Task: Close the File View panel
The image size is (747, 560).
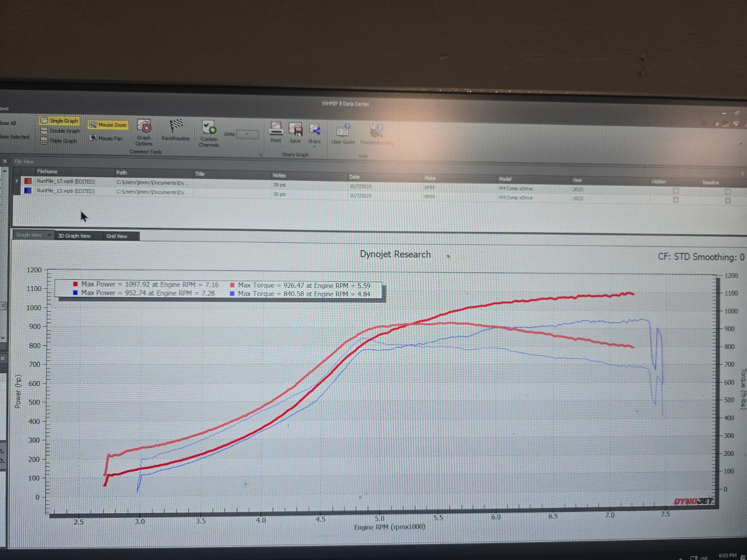Action: (5, 161)
